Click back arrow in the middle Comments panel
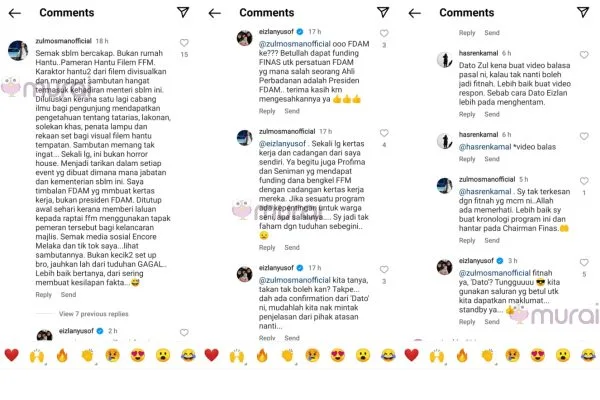The image size is (600, 400). 215,12
